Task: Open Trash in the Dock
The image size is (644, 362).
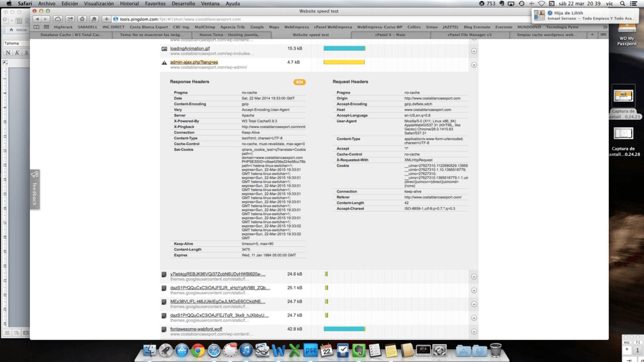Action: pos(496,350)
